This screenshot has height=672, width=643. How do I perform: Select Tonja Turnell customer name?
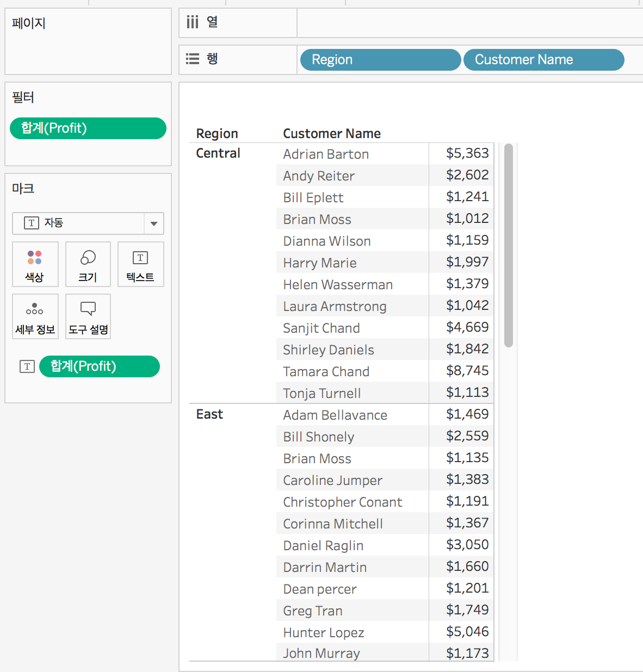click(322, 394)
